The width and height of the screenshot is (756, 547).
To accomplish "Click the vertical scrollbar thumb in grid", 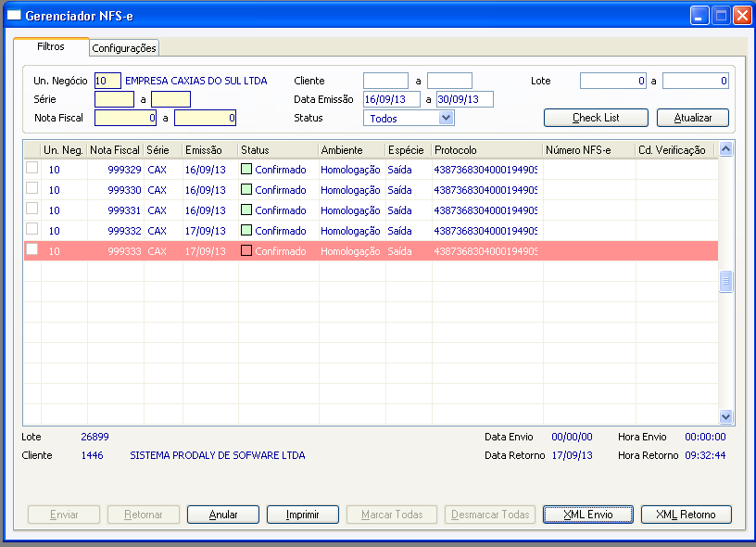I will pos(725,281).
